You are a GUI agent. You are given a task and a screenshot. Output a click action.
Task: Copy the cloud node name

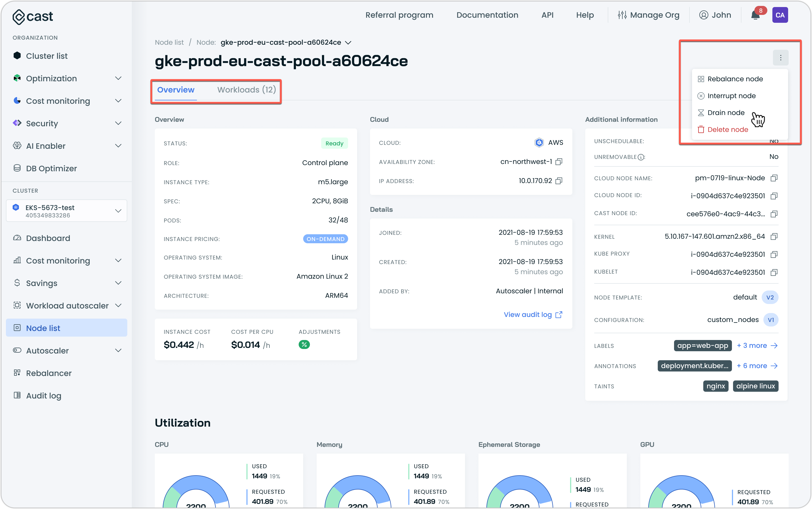[774, 178]
